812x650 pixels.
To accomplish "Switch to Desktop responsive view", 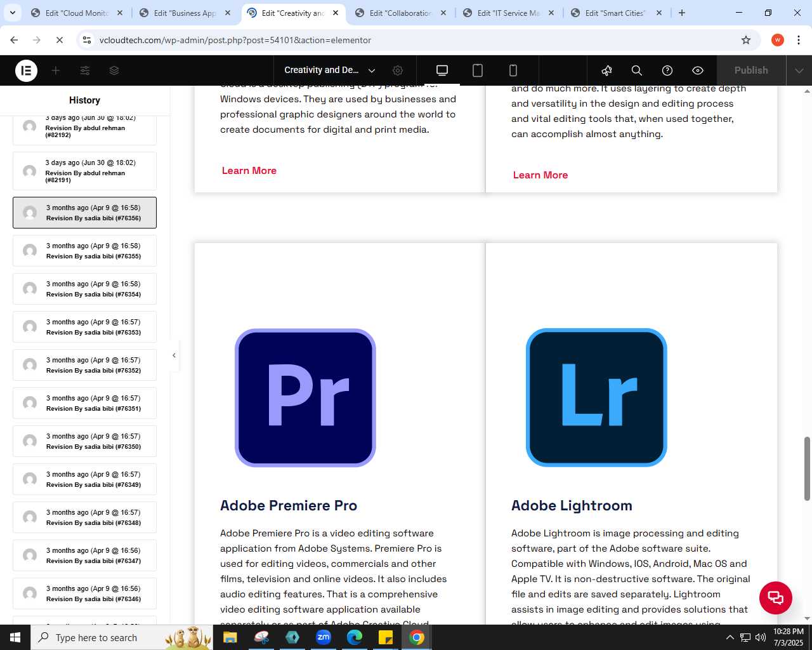I will tap(442, 70).
